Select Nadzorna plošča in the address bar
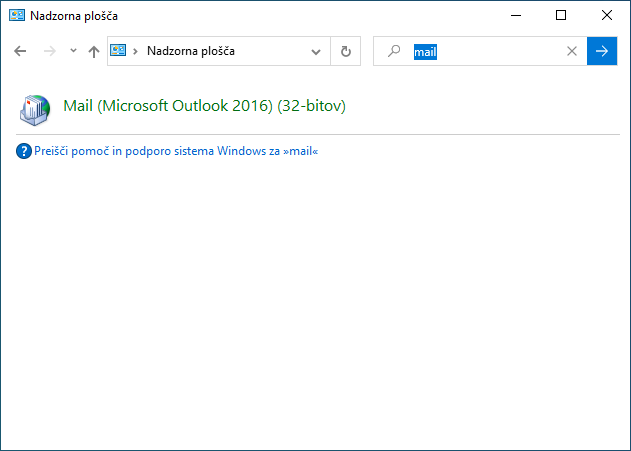Viewport: 631px width, 451px height. [191, 51]
